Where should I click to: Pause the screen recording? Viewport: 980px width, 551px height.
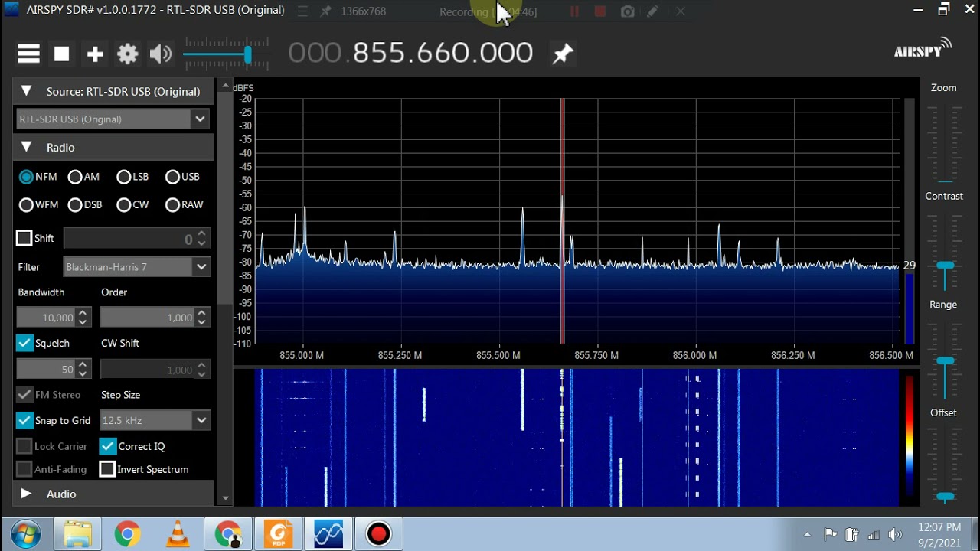pos(574,11)
